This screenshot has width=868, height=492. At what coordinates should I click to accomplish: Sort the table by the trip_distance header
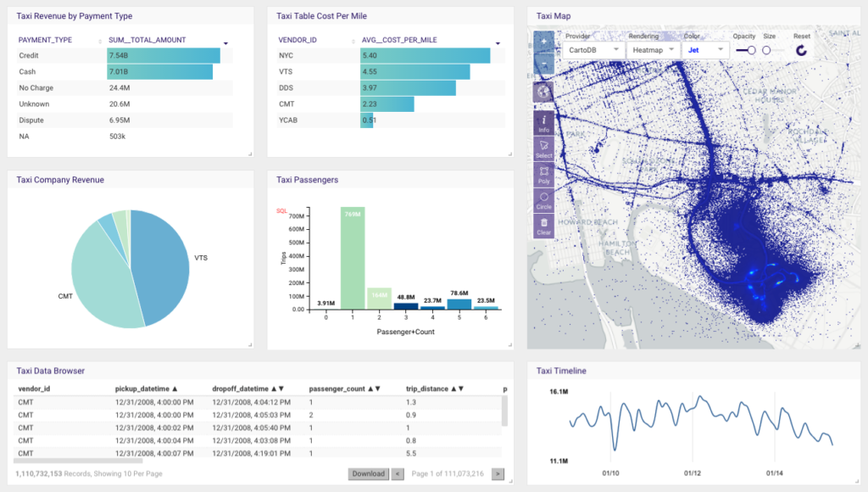(x=432, y=389)
